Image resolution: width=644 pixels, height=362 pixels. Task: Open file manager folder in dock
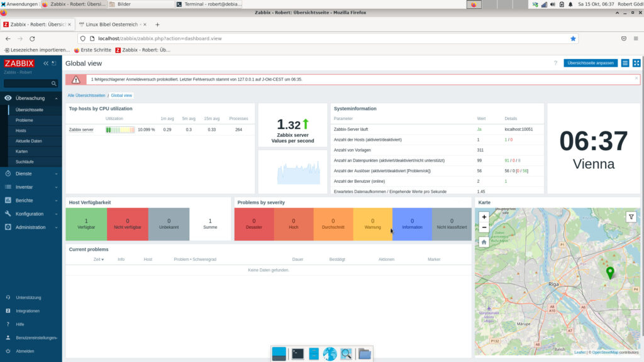[364, 354]
